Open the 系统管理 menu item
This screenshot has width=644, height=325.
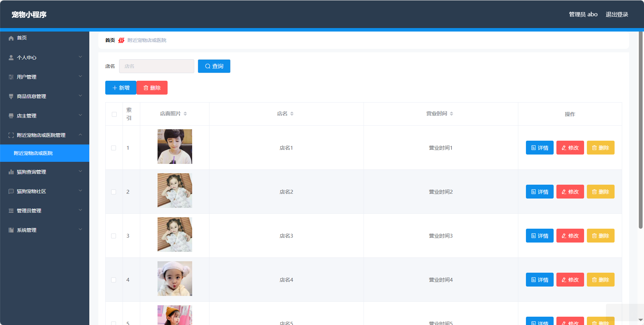tap(45, 230)
